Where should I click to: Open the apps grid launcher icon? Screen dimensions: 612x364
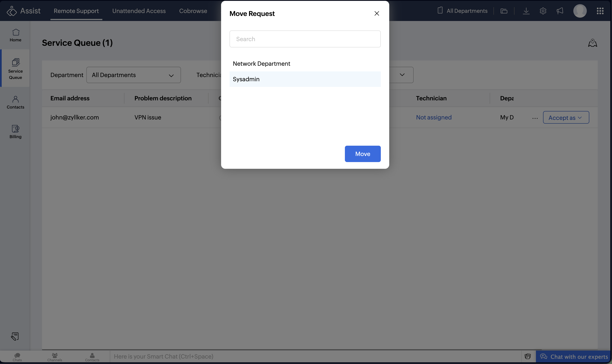point(600,11)
